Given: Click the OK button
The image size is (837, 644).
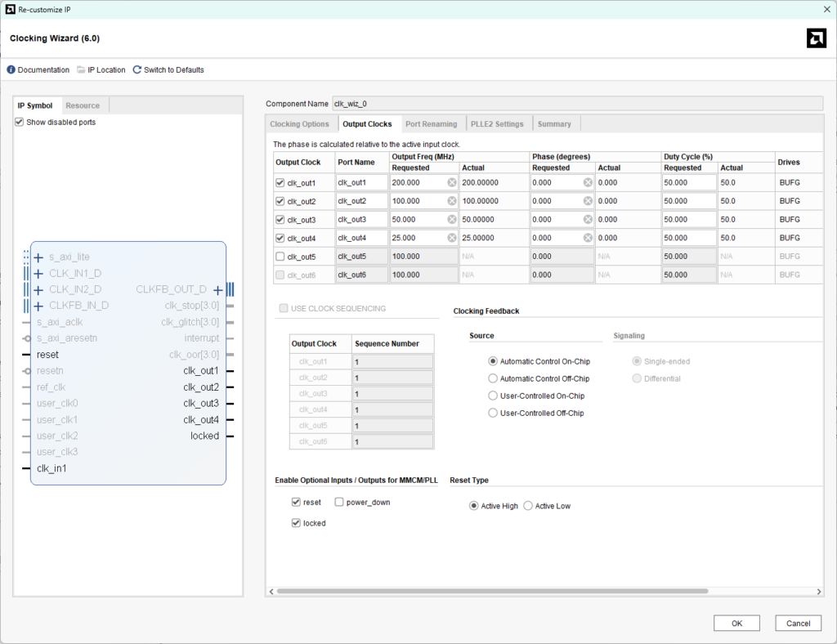Looking at the screenshot, I should 736,624.
